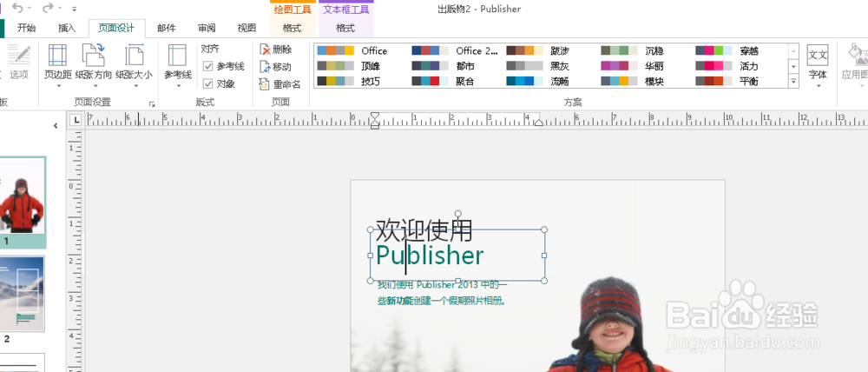Open the 字体 font scheme icon
Viewport: 868px width, 372px height.
pyautogui.click(x=818, y=56)
